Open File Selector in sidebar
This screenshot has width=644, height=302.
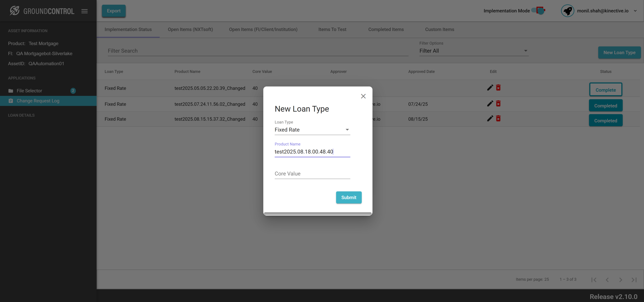click(x=29, y=91)
